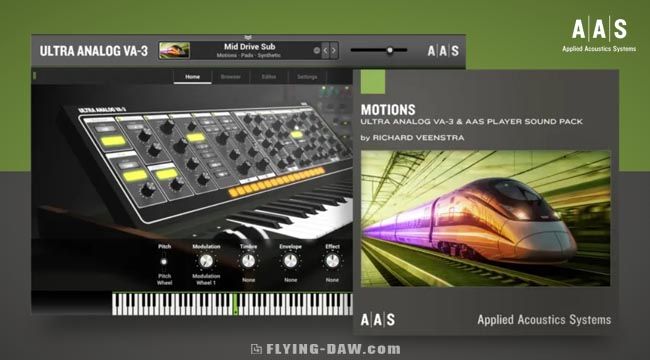650x360 pixels.
Task: Click the Modulation knob
Action: click(x=206, y=261)
